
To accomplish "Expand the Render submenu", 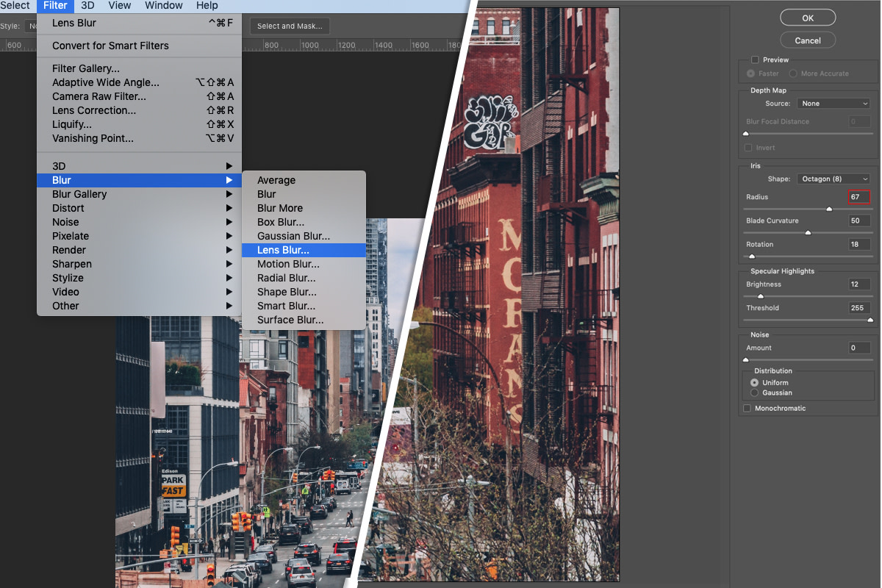I will pyautogui.click(x=139, y=250).
